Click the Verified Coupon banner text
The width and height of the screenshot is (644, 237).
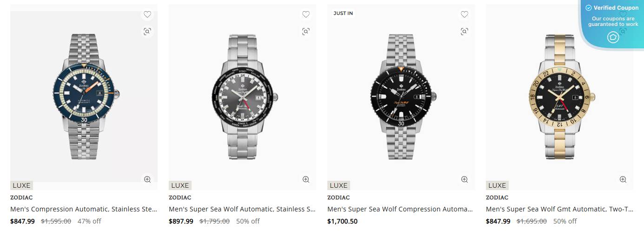(616, 8)
